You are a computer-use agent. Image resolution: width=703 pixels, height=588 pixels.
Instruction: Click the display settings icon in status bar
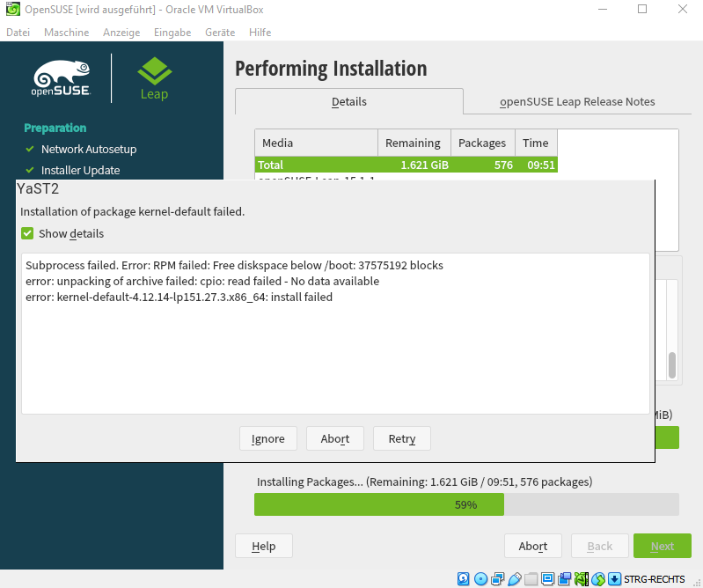[x=547, y=579]
